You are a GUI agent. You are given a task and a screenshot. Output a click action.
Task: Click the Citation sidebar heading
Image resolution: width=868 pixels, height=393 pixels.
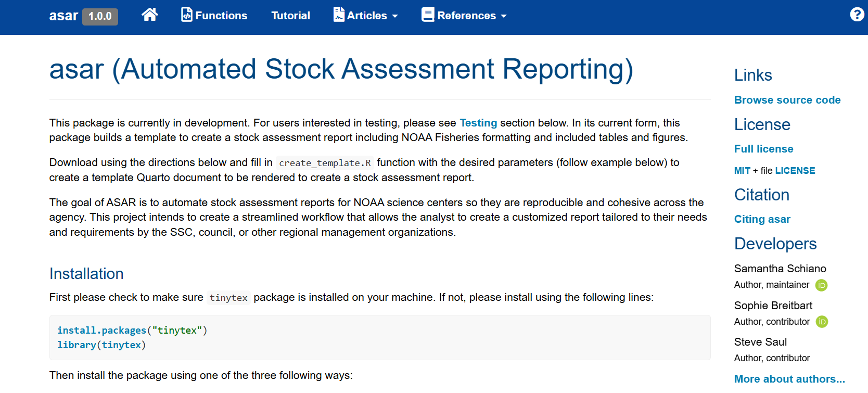click(x=762, y=195)
